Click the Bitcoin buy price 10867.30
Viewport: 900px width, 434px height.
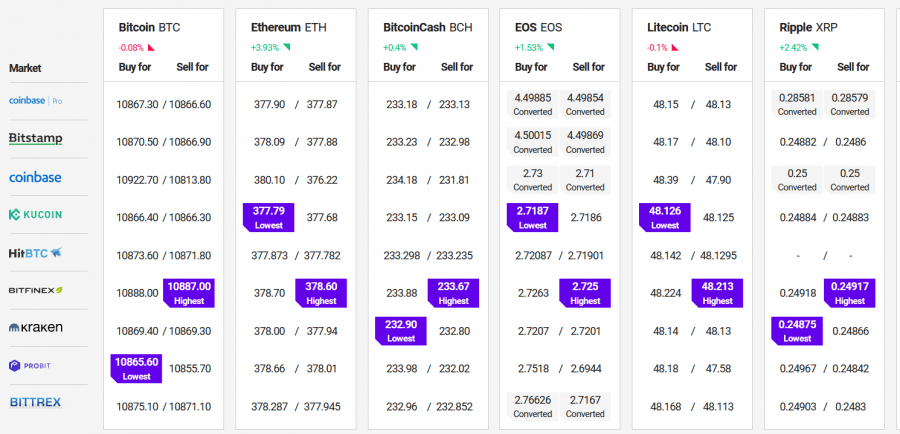137,104
